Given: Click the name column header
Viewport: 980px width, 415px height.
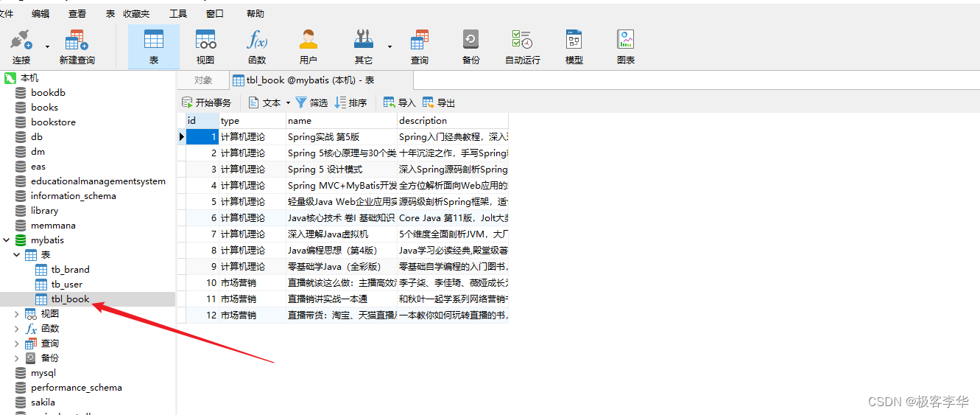Looking at the screenshot, I should 342,120.
